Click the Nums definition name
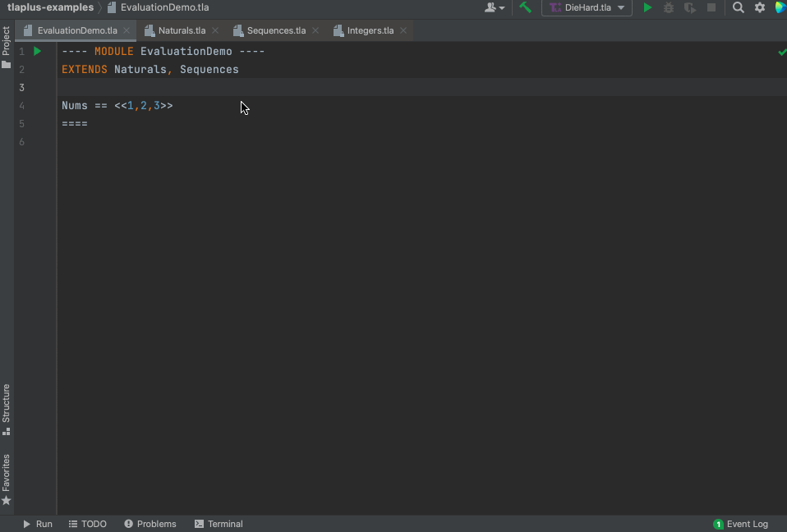The image size is (787, 532). coord(74,105)
